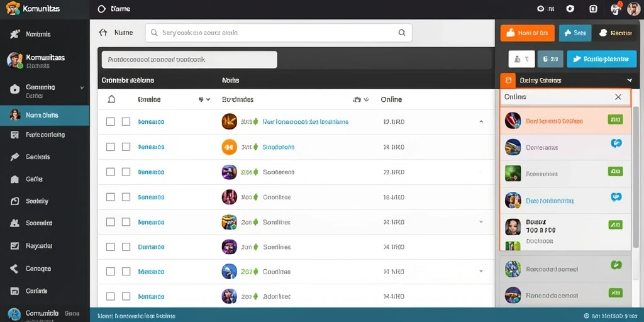Select the highlighted item in the left sidebar
The width and height of the screenshot is (644, 322).
tap(45, 116)
